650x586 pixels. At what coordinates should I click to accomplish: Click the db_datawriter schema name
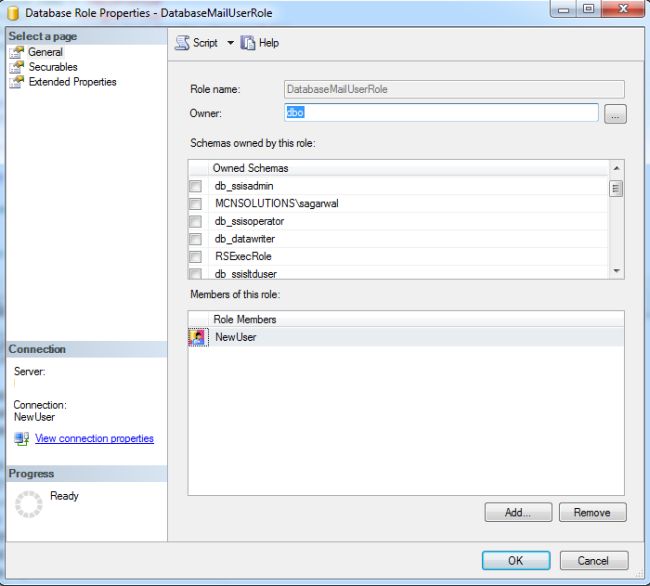point(245,239)
